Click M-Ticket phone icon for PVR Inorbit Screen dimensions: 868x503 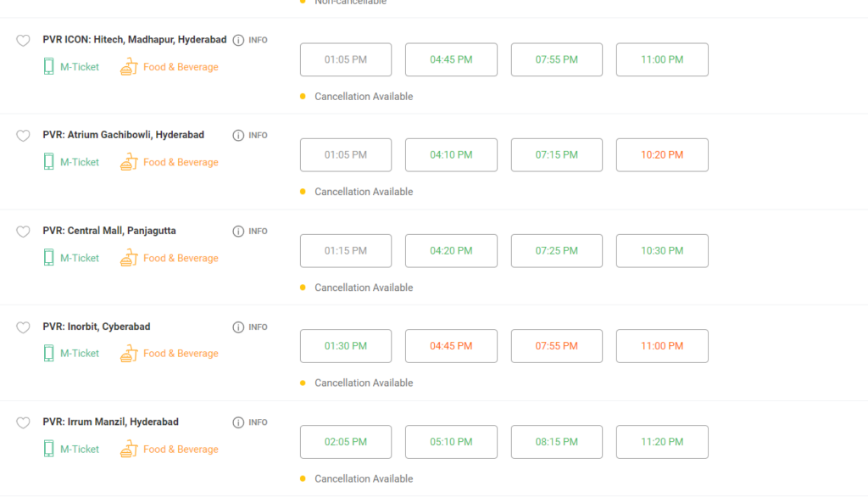[48, 353]
